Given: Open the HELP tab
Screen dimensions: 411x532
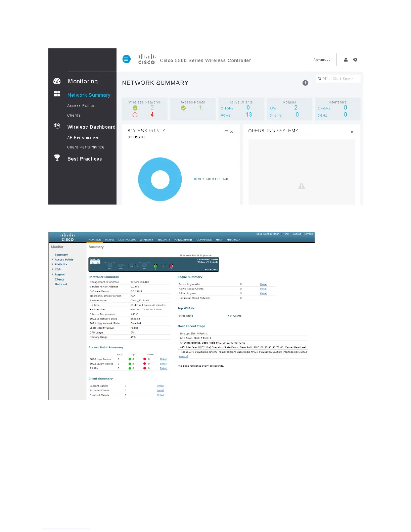Looking at the screenshot, I should [219, 240].
